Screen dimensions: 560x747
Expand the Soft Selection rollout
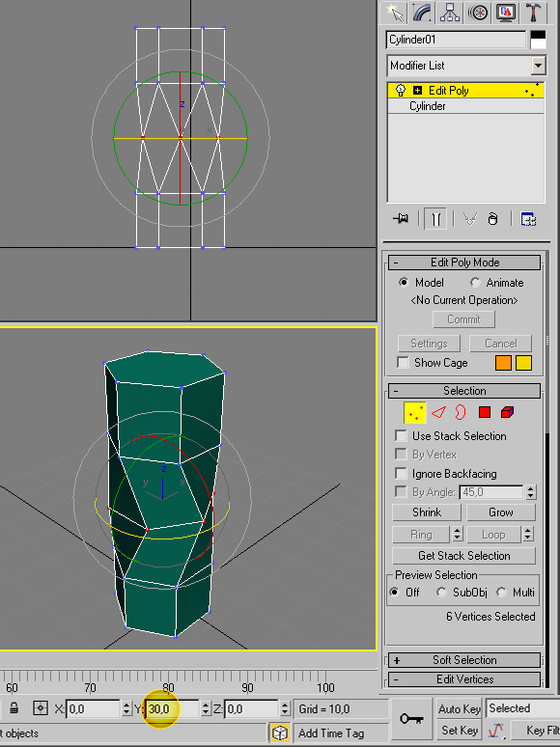tap(464, 660)
